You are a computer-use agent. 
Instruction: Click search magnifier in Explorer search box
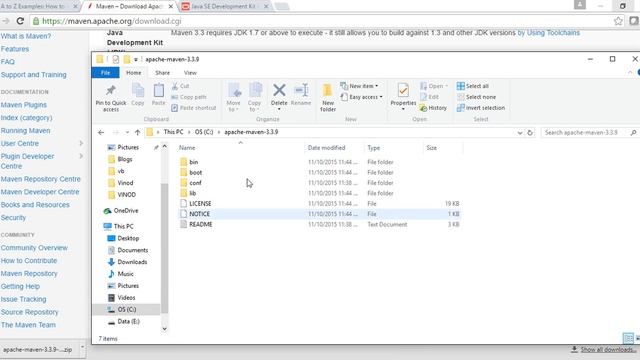[633, 133]
